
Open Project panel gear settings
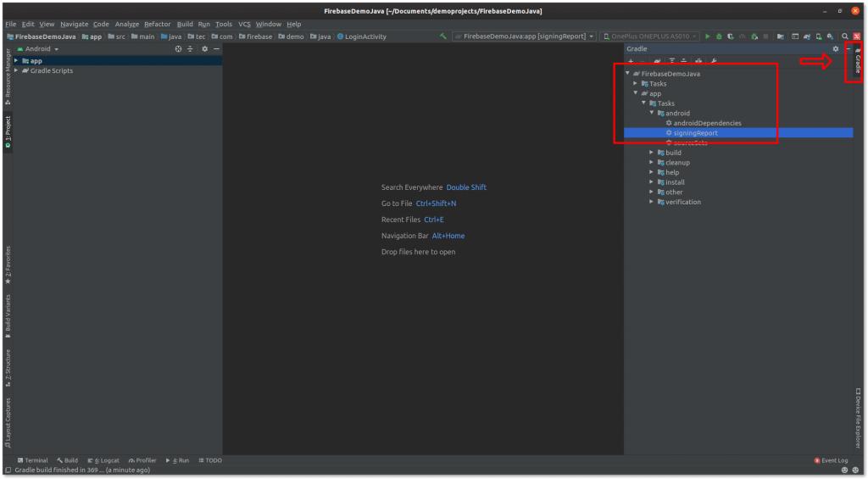pos(205,48)
